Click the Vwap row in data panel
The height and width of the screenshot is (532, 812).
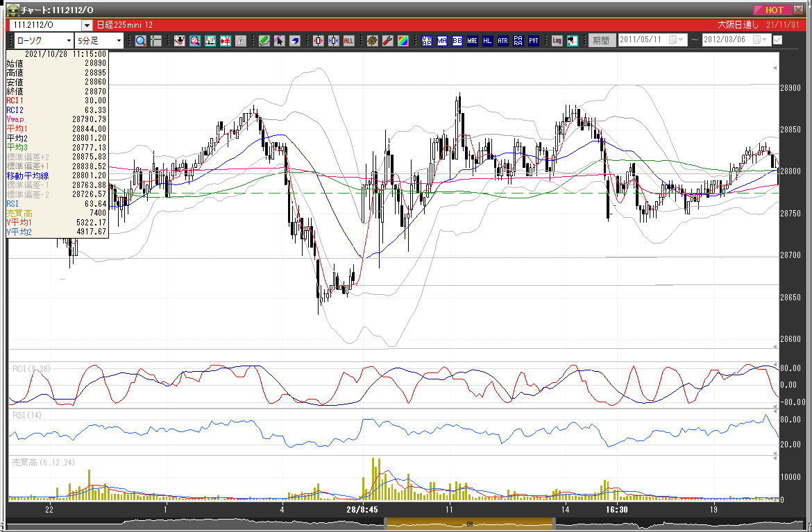point(56,119)
